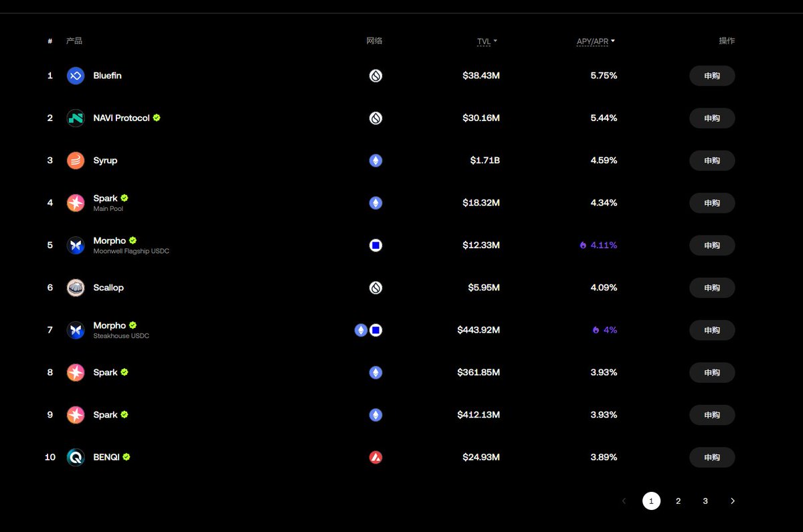Click the Steakhouse USDC subtitle
The height and width of the screenshot is (532, 803).
pos(121,336)
